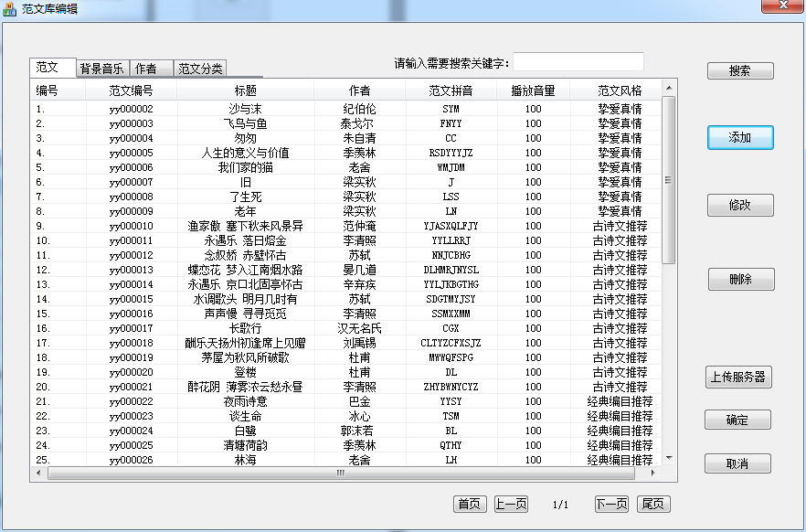
Task: Jump to last page with 尾页
Action: [653, 505]
